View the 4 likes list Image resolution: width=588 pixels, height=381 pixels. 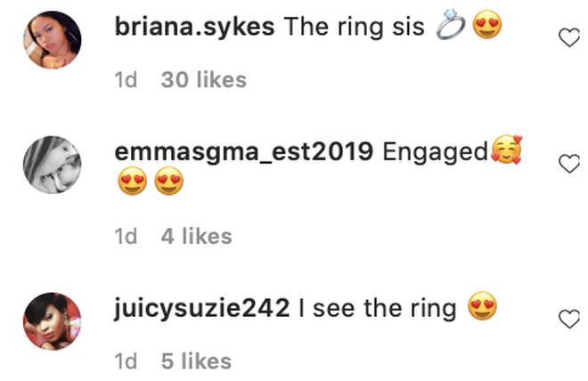point(197,237)
